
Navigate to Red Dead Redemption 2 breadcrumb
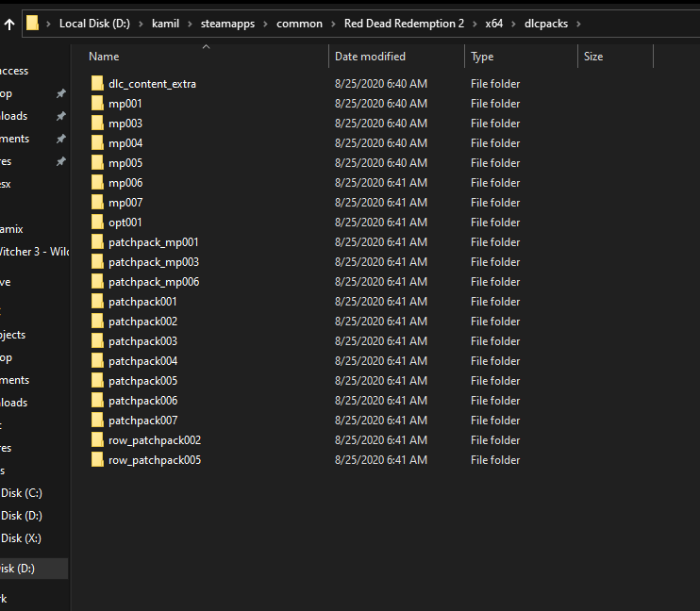coord(404,24)
